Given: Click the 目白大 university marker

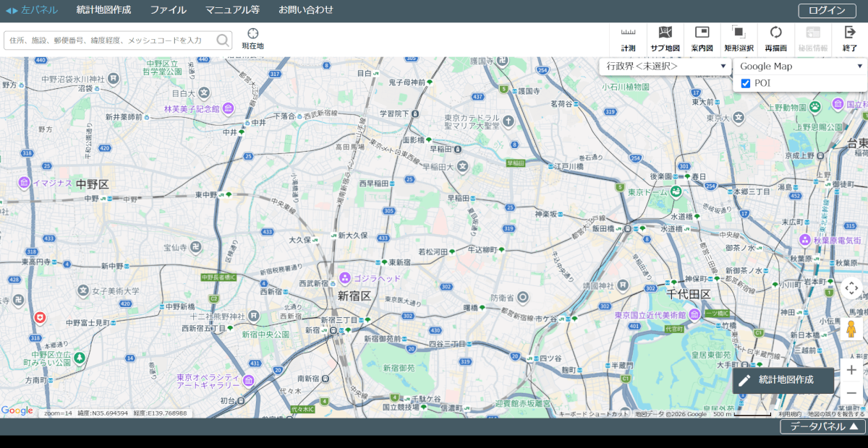Looking at the screenshot, I should click(x=205, y=92).
